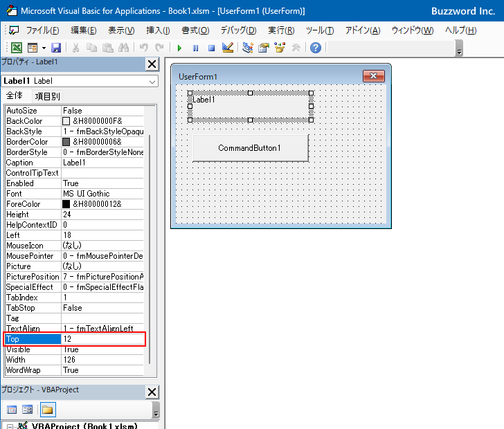504x429 pixels.
Task: Click the Width value 126
Action: pyautogui.click(x=102, y=360)
